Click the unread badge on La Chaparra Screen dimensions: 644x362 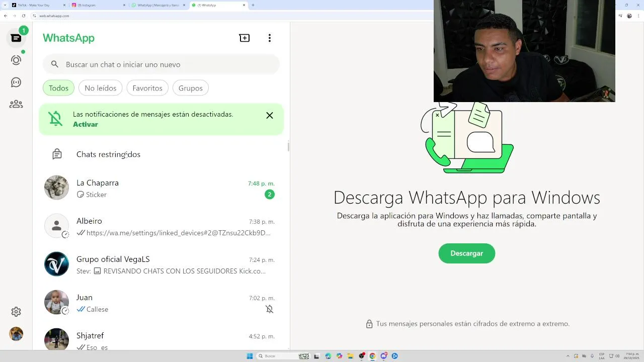(x=270, y=195)
